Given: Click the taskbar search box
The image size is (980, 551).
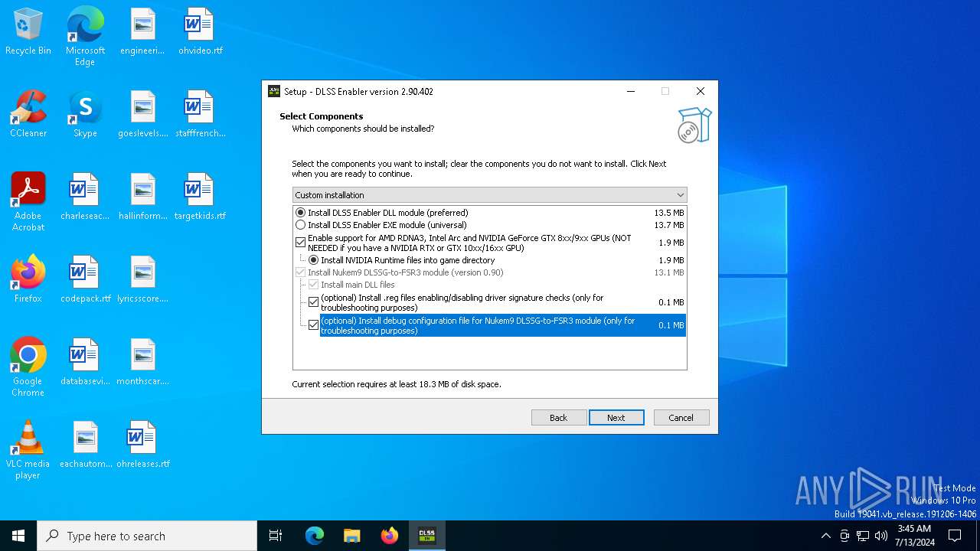Looking at the screenshot, I should coord(147,536).
